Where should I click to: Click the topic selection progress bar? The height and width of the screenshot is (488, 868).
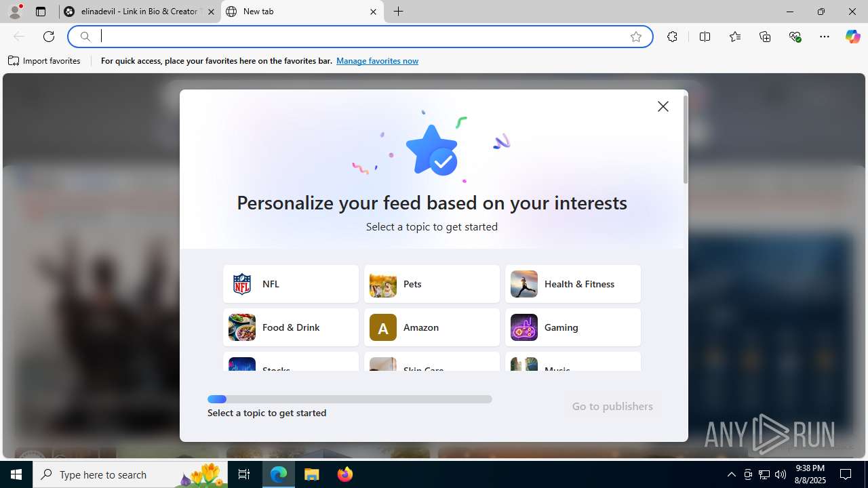tap(350, 399)
